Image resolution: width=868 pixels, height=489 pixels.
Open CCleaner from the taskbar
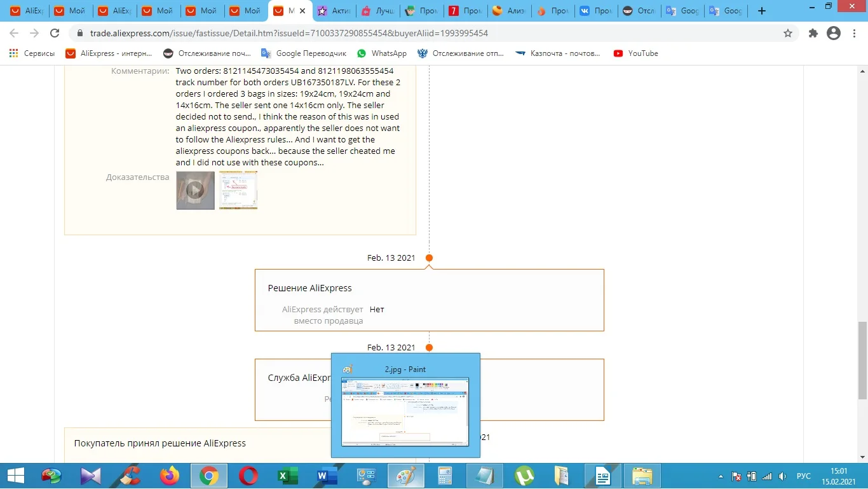130,476
